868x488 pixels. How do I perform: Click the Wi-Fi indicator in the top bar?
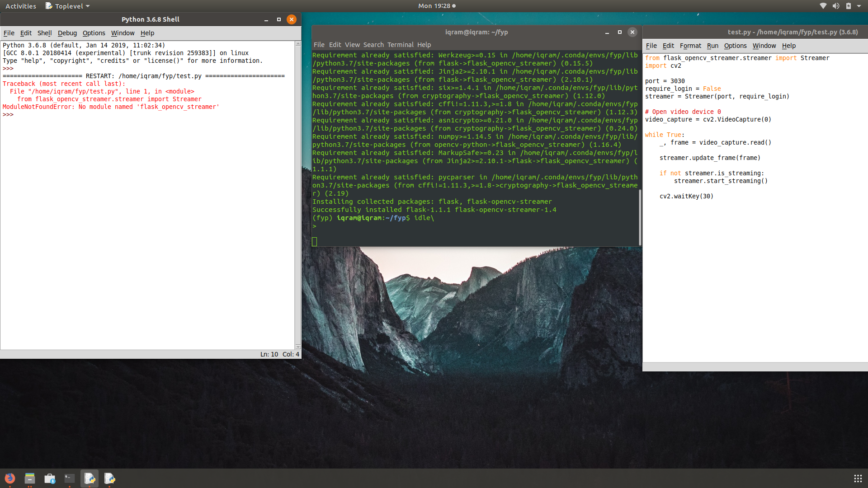(x=822, y=6)
